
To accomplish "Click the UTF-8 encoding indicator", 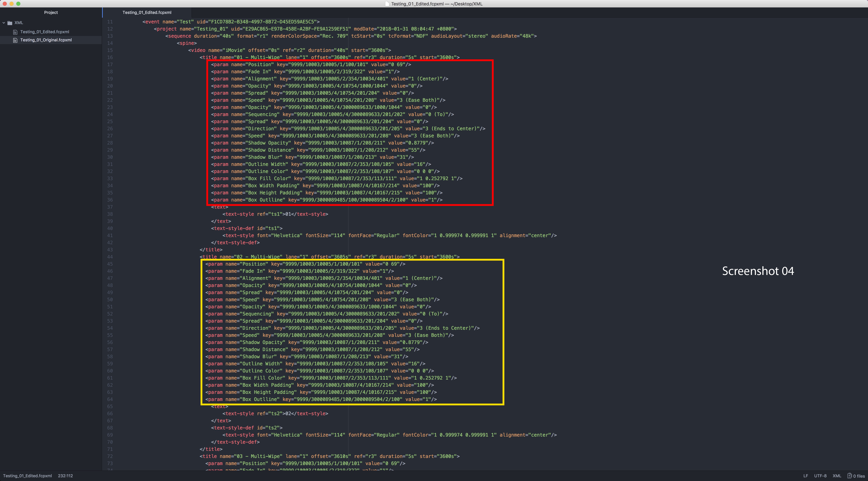I will click(821, 476).
